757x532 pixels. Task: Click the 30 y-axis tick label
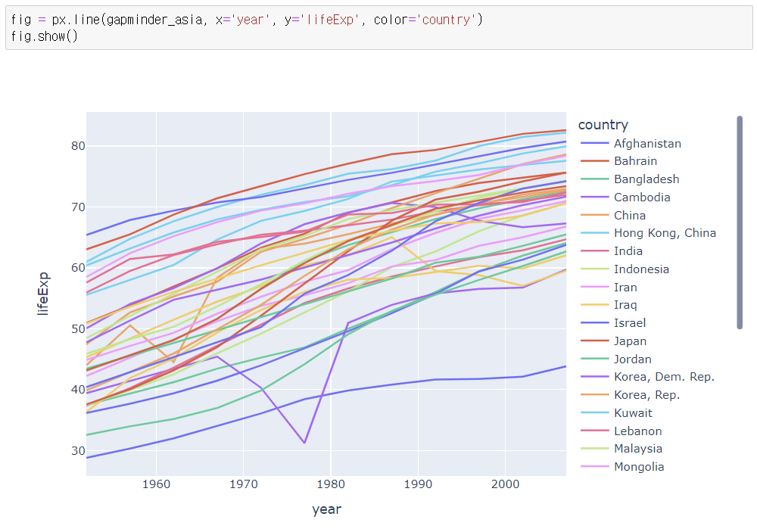coord(78,451)
